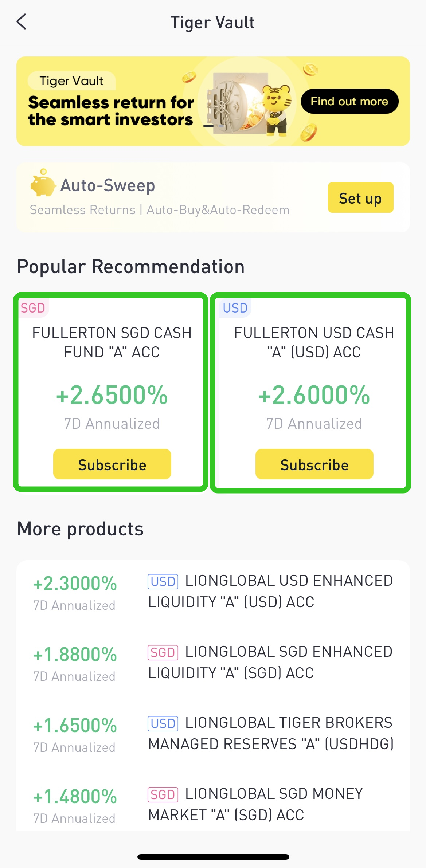Viewport: 426px width, 868px height.
Task: Tap the +2.6500% 7D annualized yield
Action: 112,396
